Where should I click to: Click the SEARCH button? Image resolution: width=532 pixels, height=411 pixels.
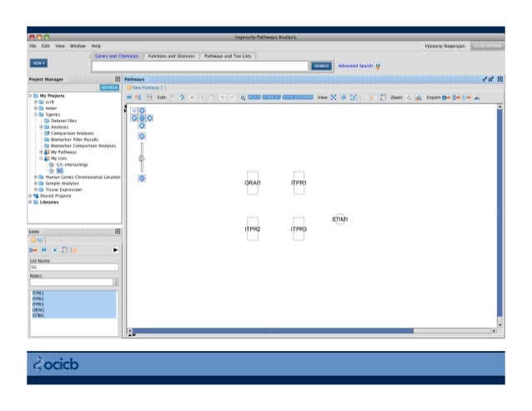point(321,66)
